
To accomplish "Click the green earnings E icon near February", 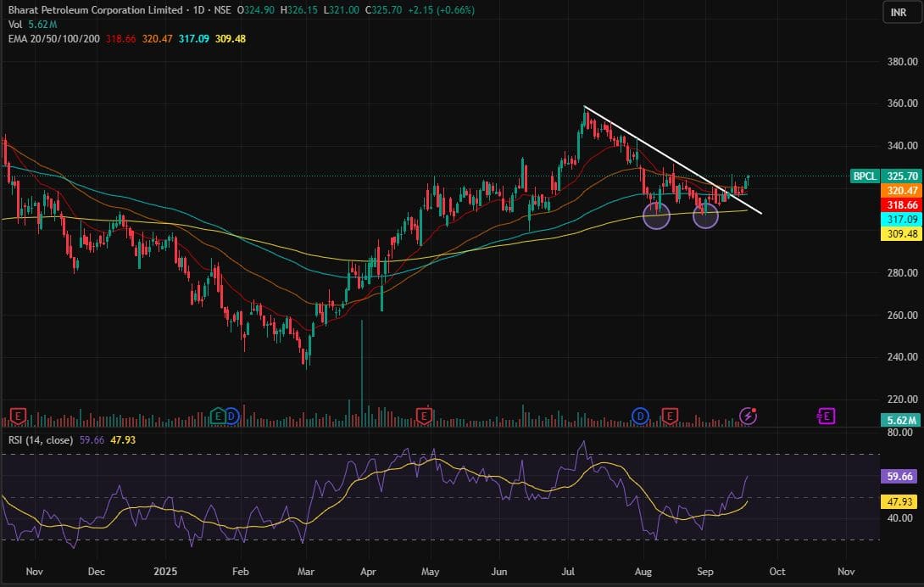I will tap(218, 416).
